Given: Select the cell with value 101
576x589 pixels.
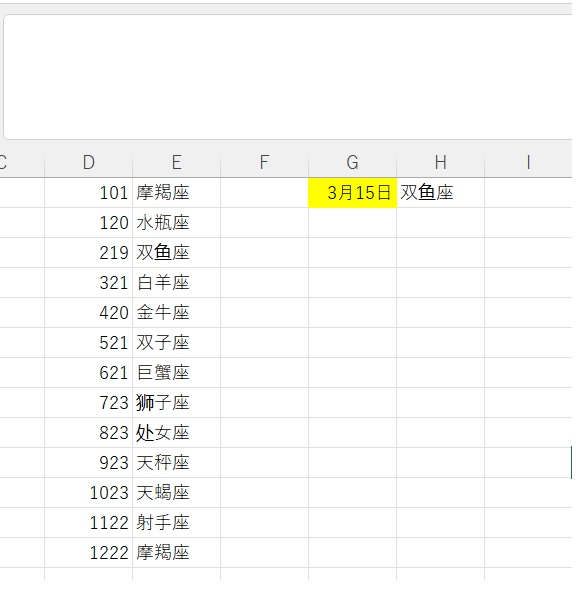Looking at the screenshot, I should pos(89,193).
